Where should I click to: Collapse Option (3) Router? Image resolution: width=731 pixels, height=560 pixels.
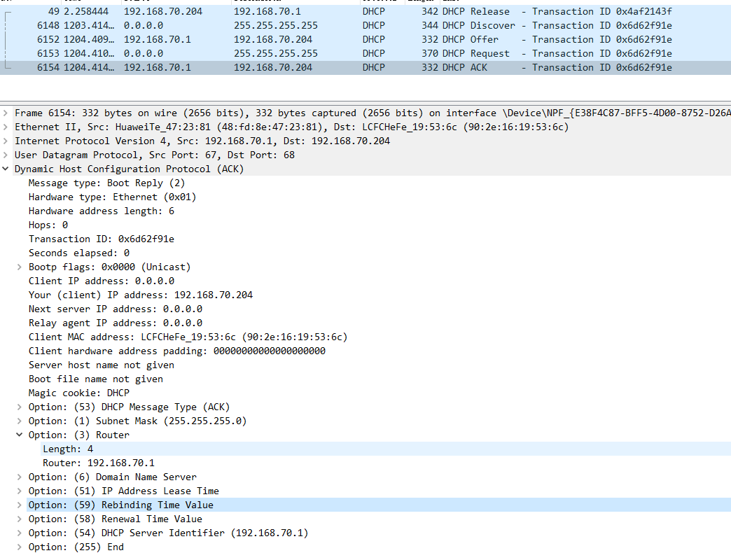(x=20, y=435)
